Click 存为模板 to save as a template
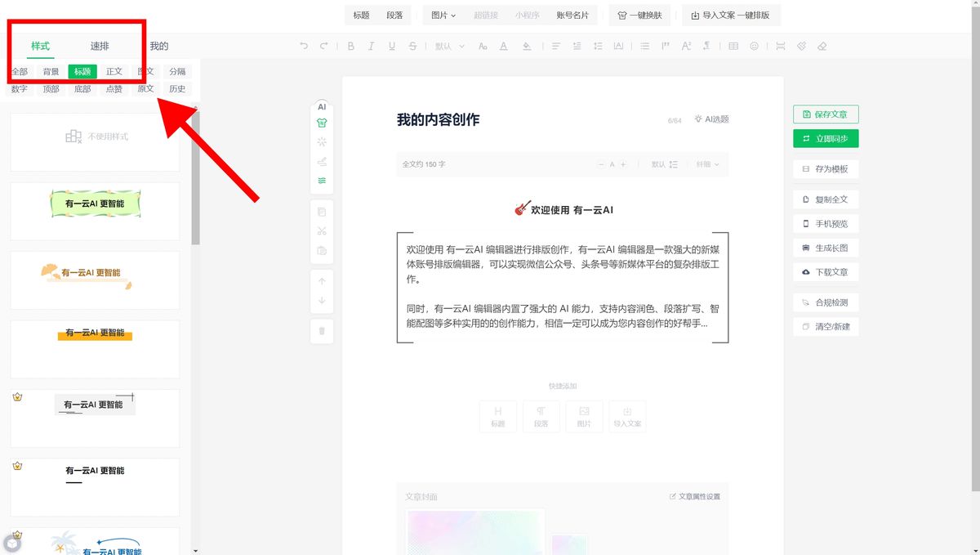980x555 pixels. (826, 169)
